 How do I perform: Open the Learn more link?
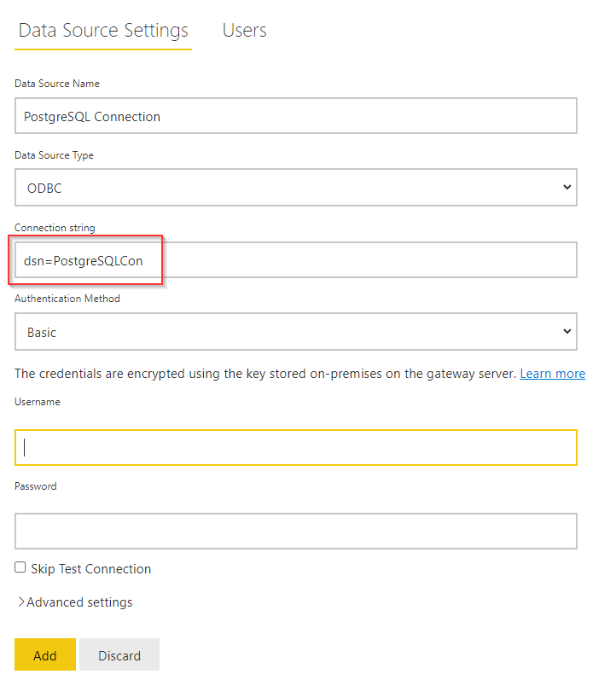pos(553,374)
